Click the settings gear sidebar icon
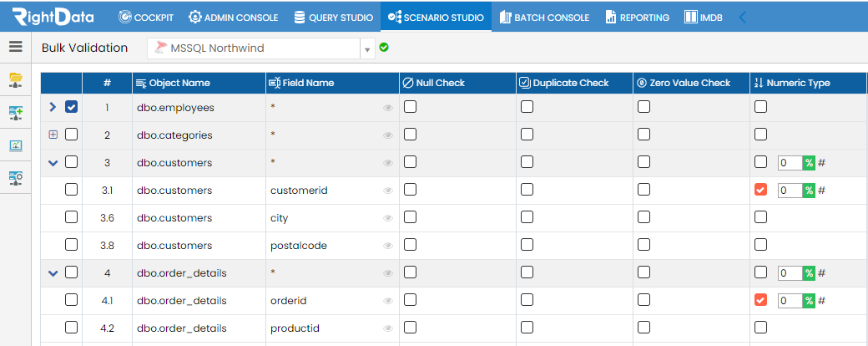The image size is (868, 346). (x=16, y=177)
